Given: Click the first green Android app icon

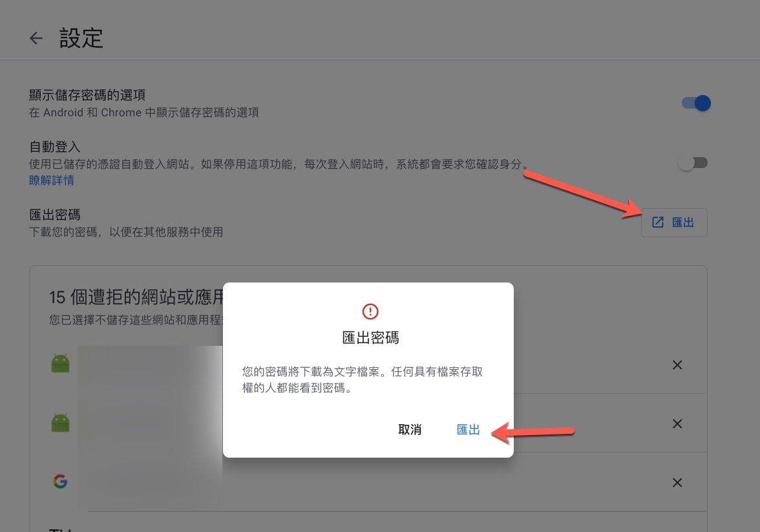Looking at the screenshot, I should tap(61, 364).
